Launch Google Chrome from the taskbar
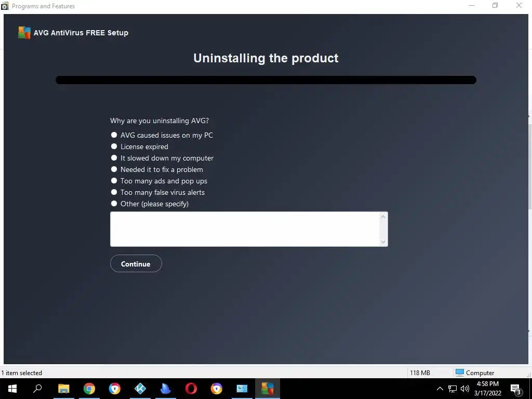 coord(89,389)
